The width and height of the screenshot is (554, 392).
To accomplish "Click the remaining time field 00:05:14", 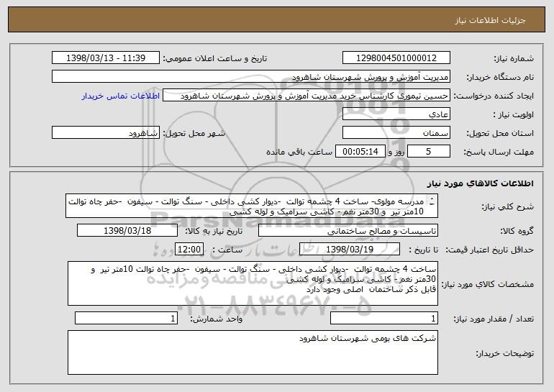I will pyautogui.click(x=360, y=152).
